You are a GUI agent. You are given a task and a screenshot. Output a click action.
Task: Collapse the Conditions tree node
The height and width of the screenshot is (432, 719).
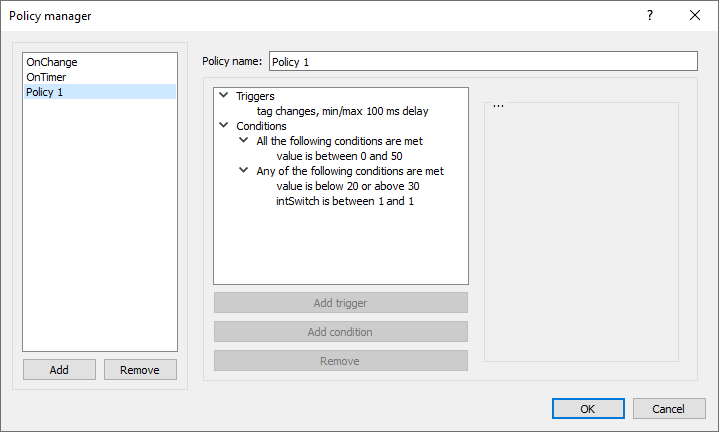(x=224, y=126)
